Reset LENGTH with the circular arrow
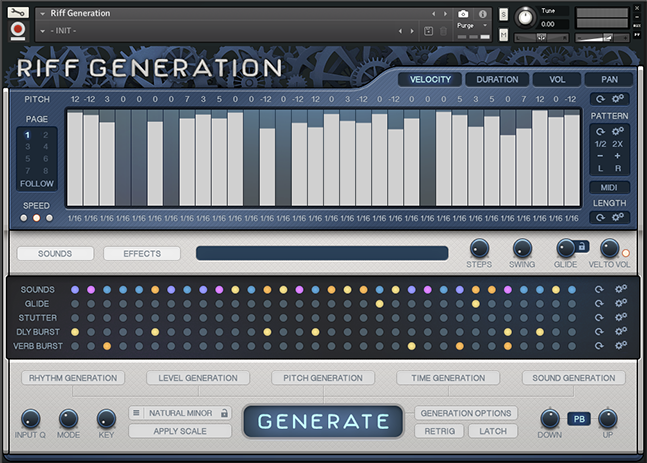 pyautogui.click(x=600, y=217)
